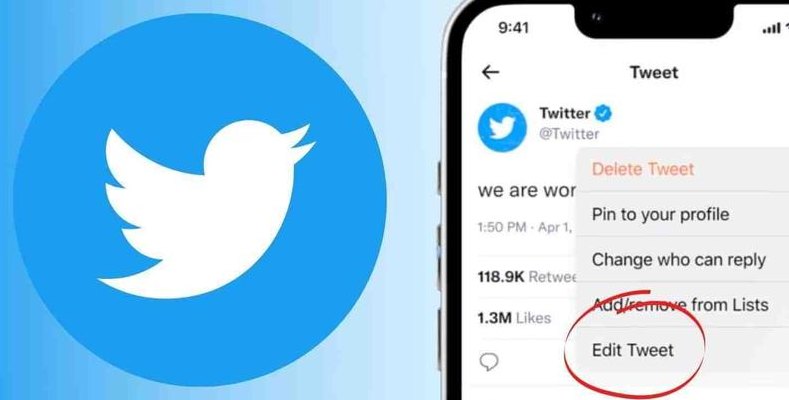Screen dimensions: 789x400
Task: Open the Twitter profile avatar
Action: point(502,127)
